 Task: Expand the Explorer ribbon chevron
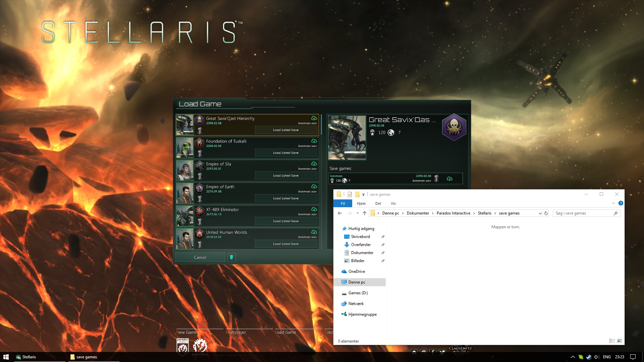pos(613,203)
